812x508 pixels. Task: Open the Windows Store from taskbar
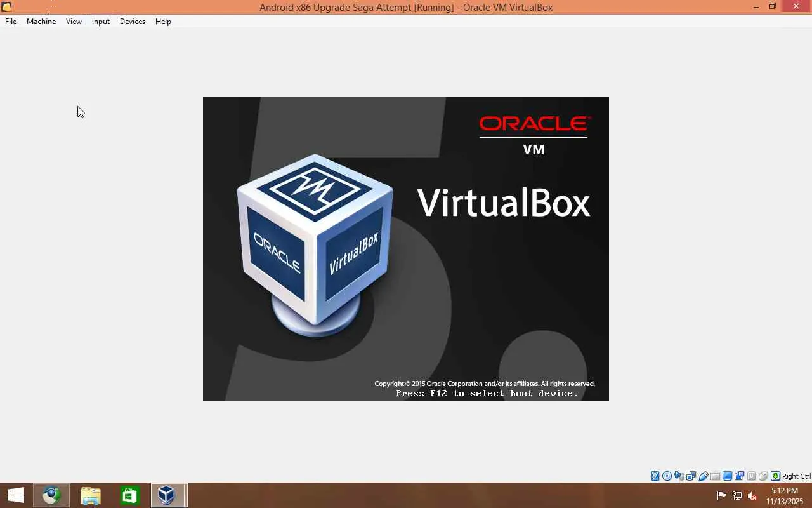coord(129,495)
